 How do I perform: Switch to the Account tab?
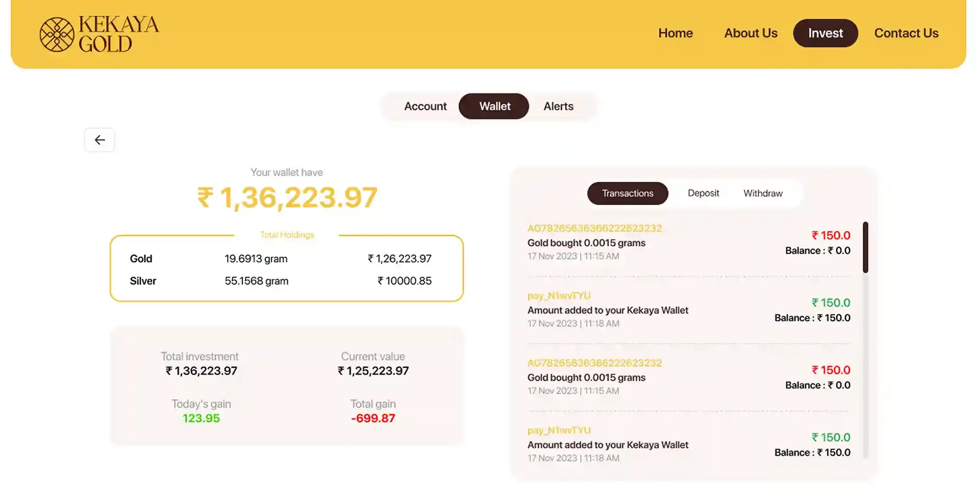(425, 106)
